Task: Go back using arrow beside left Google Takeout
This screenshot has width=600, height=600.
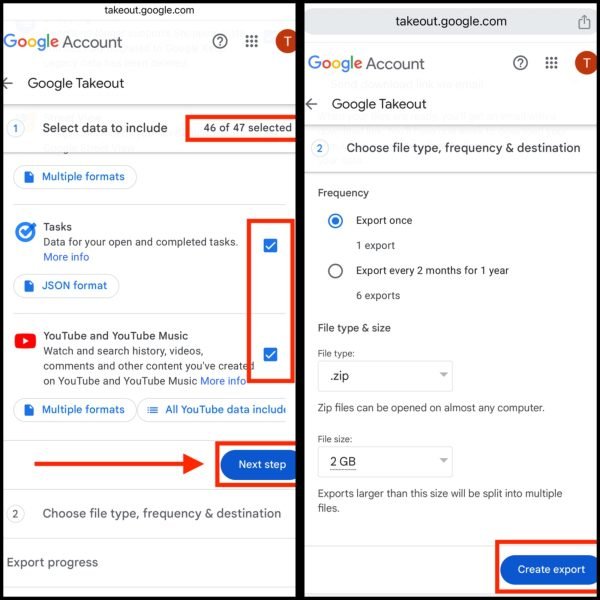Action: click(x=8, y=83)
